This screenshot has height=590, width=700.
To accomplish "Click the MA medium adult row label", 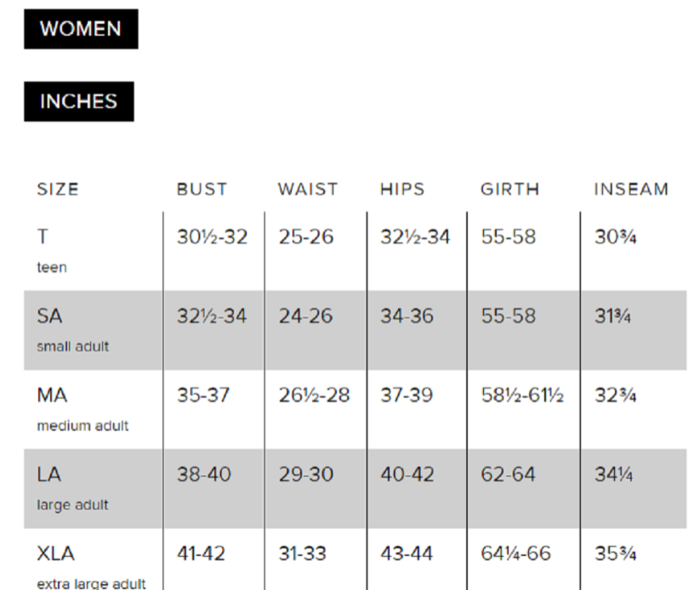I will [83, 409].
